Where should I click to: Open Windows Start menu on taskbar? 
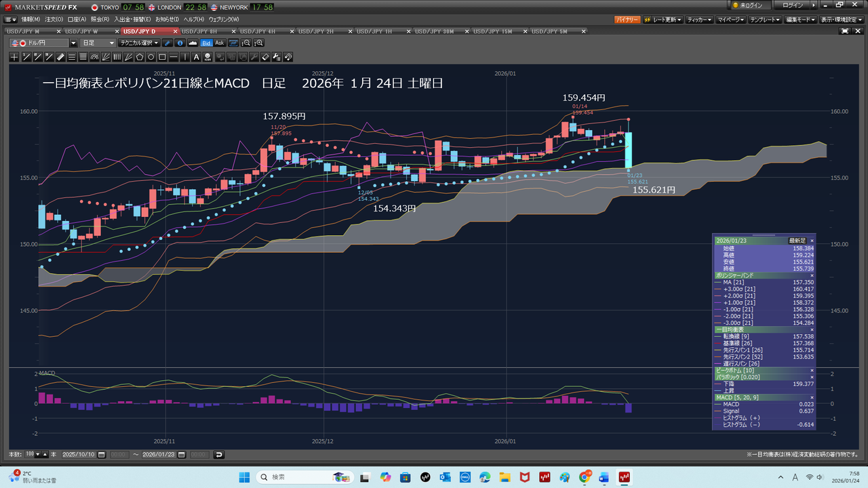tap(244, 478)
